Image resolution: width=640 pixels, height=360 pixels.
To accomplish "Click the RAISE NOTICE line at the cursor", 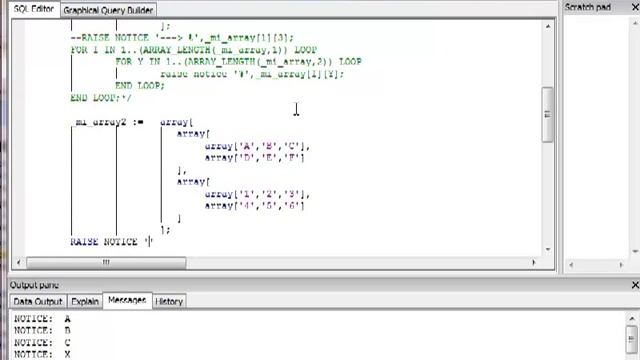I will [x=111, y=242].
